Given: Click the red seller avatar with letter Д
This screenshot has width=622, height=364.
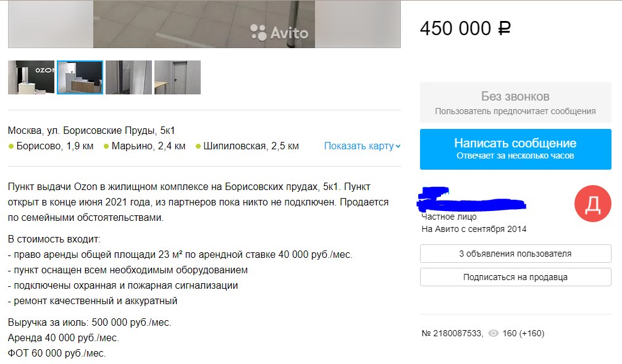Looking at the screenshot, I should (x=592, y=204).
